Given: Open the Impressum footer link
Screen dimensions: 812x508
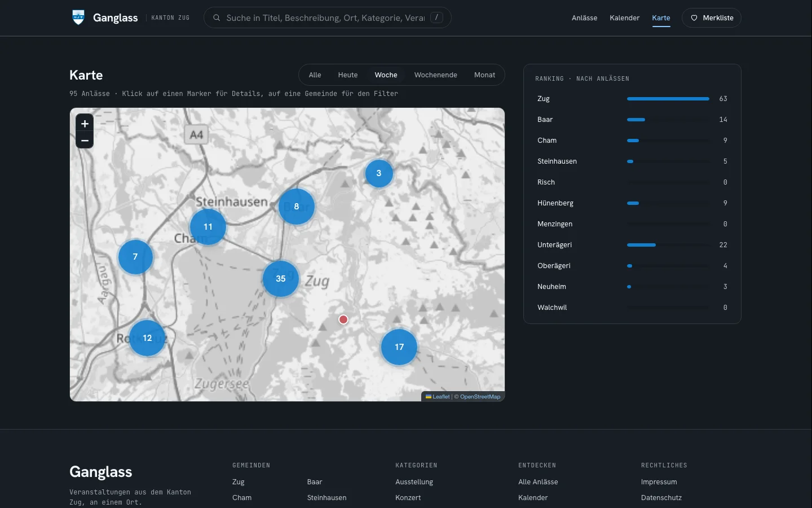Looking at the screenshot, I should tap(659, 482).
